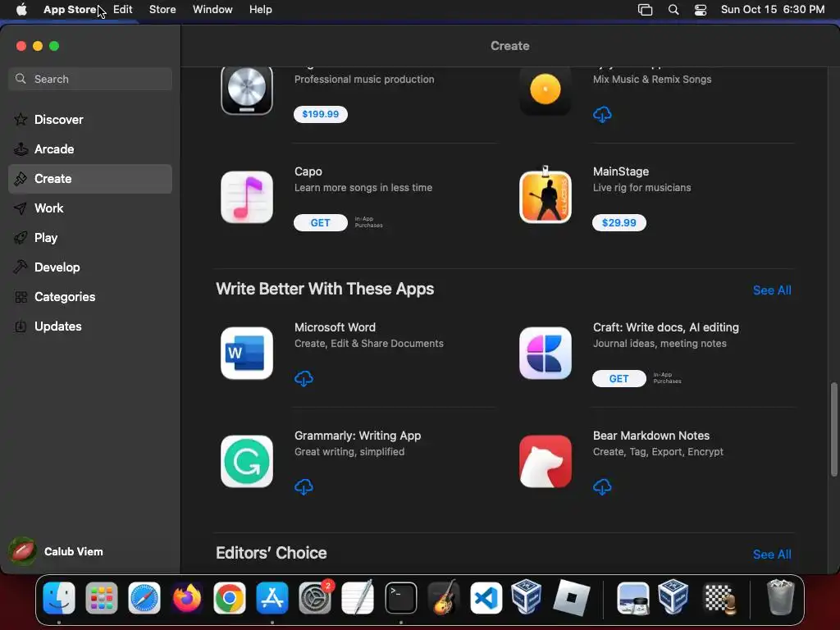Viewport: 840px width, 630px height.
Task: Open Categories in the sidebar
Action: 90,296
